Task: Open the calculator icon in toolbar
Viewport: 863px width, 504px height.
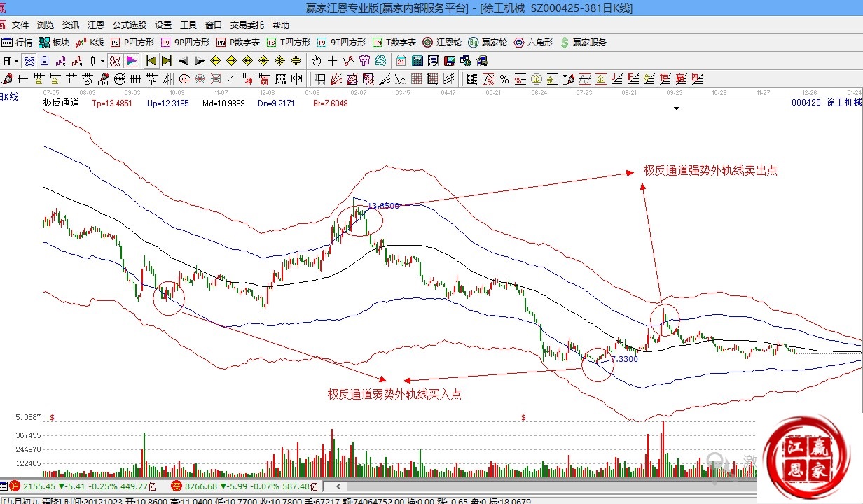Action: point(417,61)
